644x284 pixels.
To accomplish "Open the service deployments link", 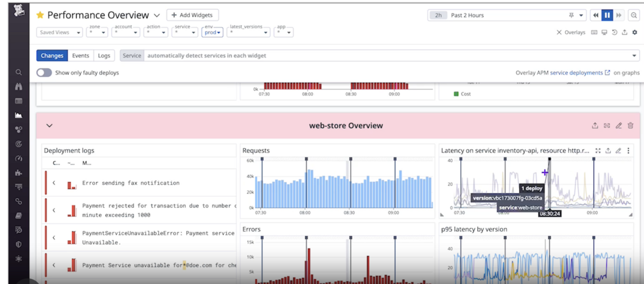I will pyautogui.click(x=576, y=72).
